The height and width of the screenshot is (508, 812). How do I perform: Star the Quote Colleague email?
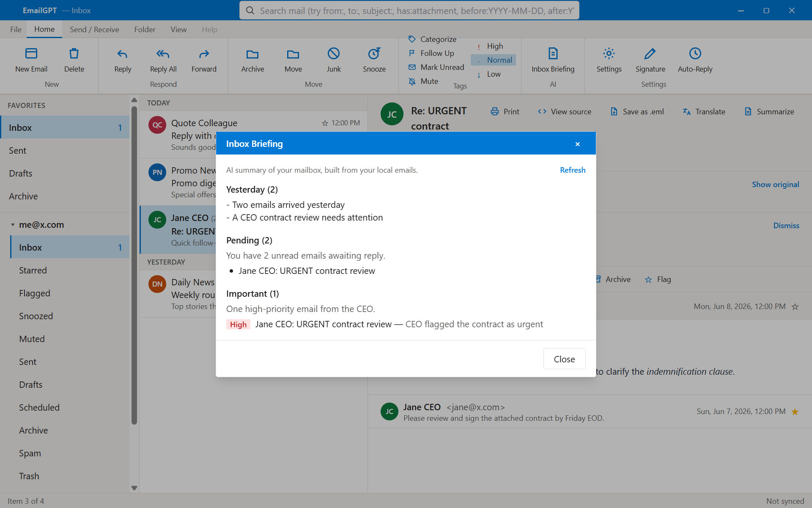pyautogui.click(x=325, y=123)
